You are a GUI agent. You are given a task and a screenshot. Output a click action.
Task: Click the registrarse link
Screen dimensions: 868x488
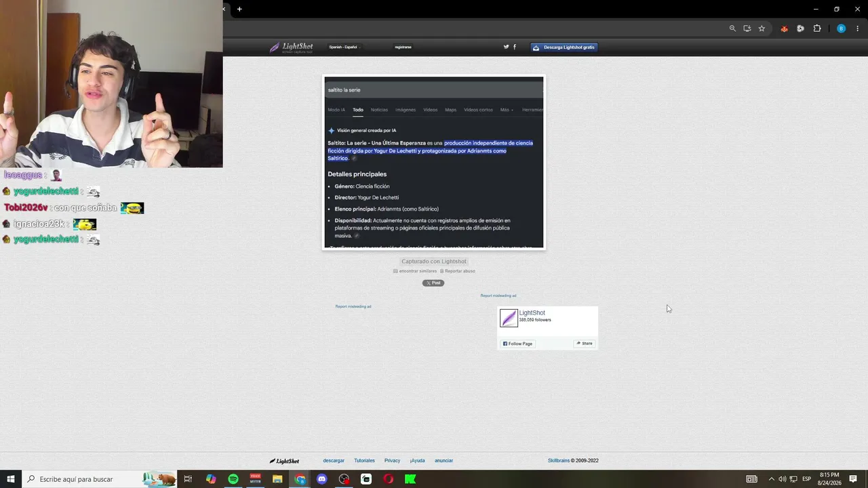point(403,47)
